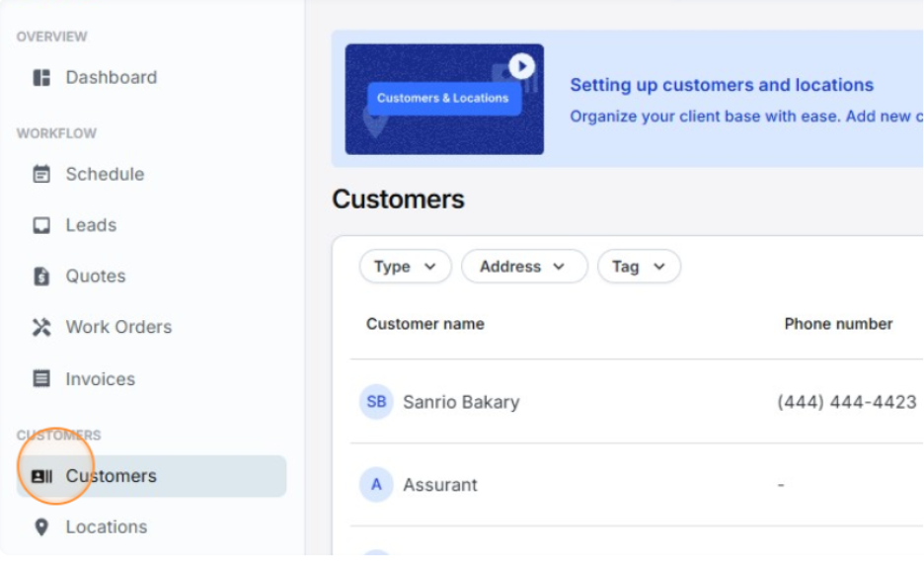Click the Quotes document icon

point(41,277)
